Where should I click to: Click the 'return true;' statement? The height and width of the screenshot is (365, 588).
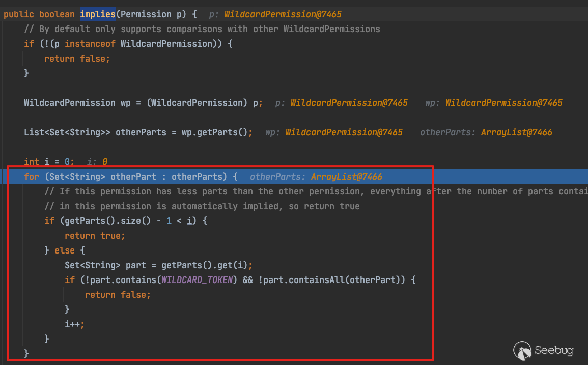(x=95, y=236)
